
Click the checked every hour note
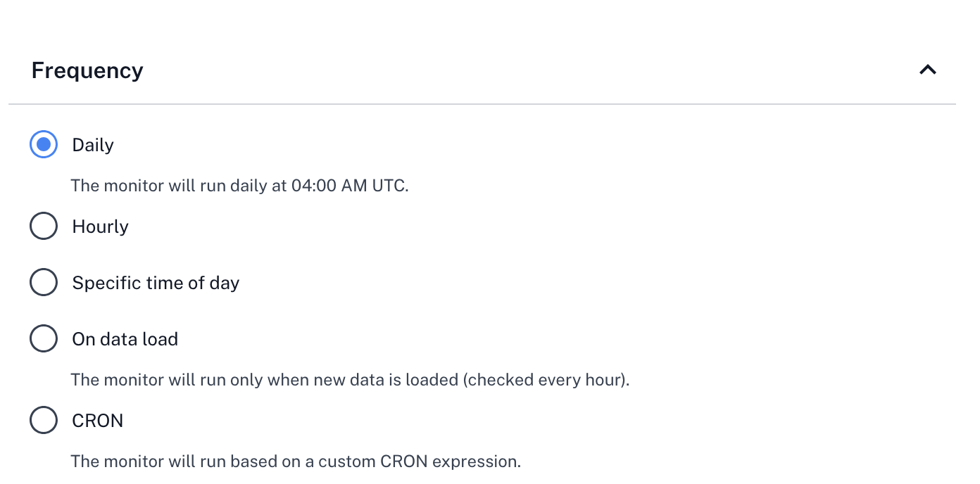[x=546, y=380]
